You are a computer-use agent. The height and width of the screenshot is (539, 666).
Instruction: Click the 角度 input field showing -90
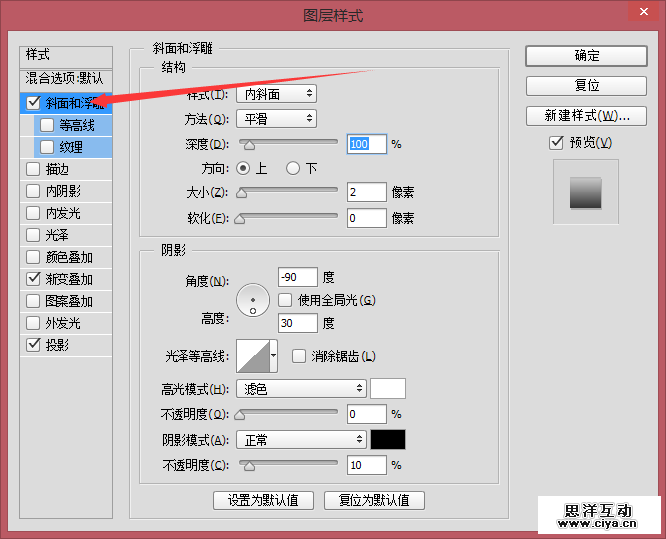point(297,277)
